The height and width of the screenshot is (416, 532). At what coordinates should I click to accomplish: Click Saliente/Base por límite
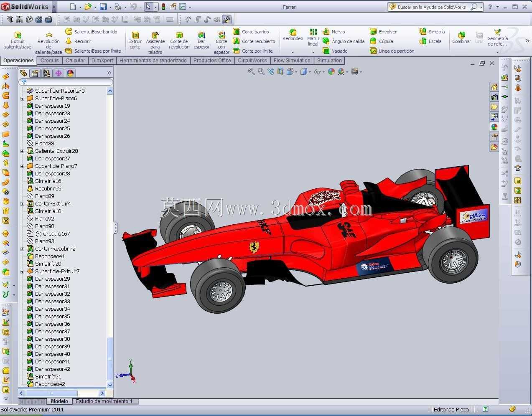pos(93,51)
